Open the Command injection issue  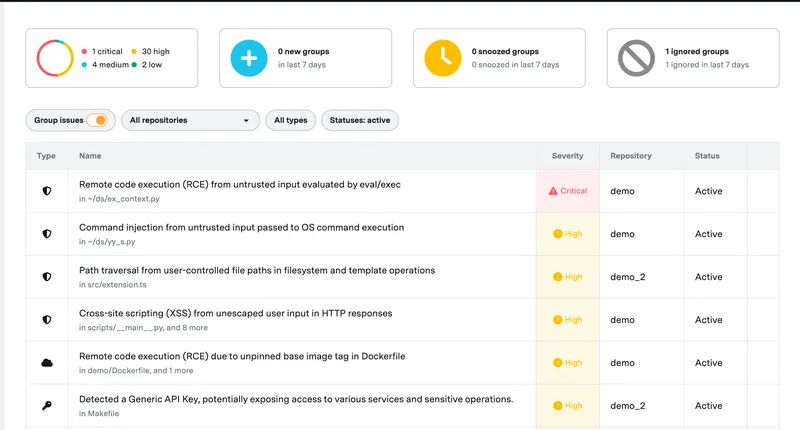click(x=241, y=228)
